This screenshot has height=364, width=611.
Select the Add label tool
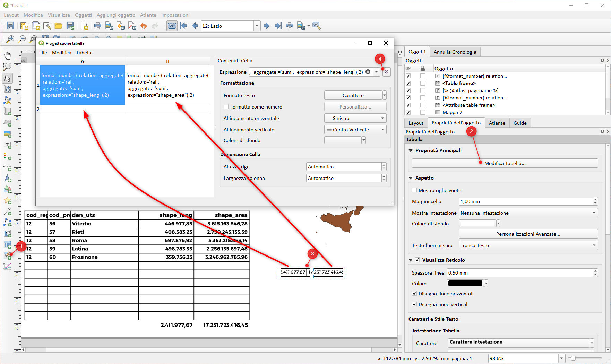7,145
